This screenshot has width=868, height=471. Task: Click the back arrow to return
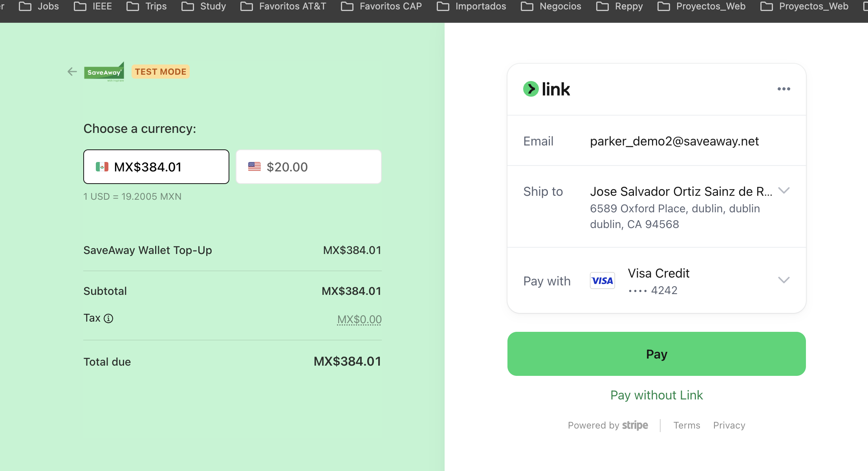[x=72, y=72]
